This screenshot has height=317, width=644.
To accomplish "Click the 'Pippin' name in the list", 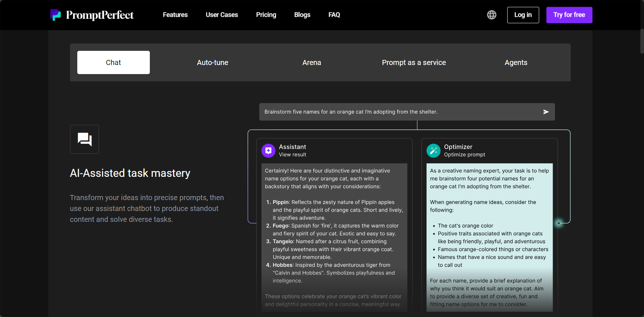I will (x=280, y=202).
